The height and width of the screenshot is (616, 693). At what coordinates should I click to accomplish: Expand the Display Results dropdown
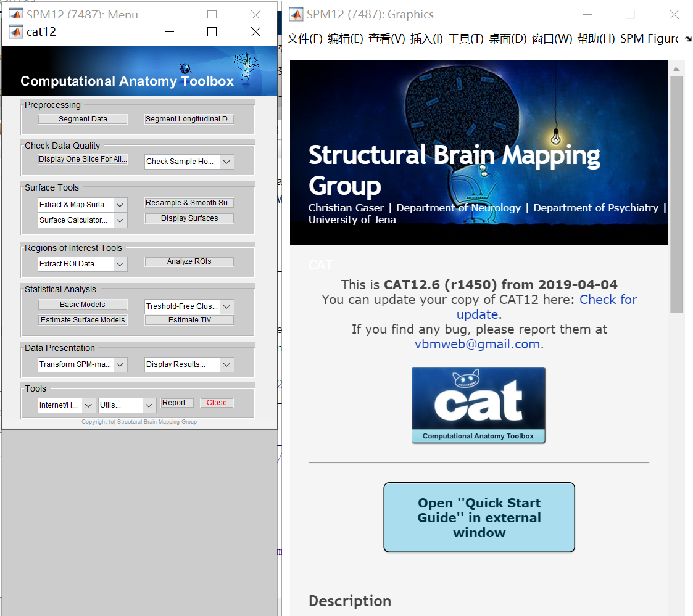(226, 364)
